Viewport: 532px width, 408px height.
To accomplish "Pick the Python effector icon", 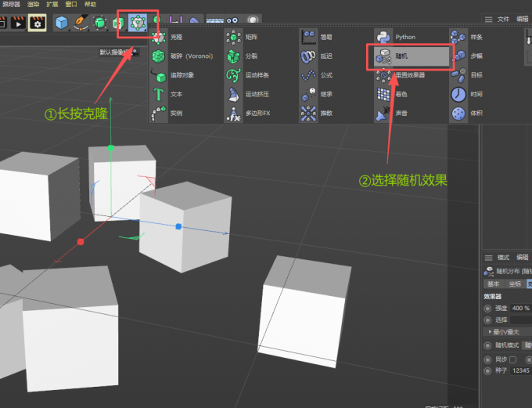I will [383, 37].
